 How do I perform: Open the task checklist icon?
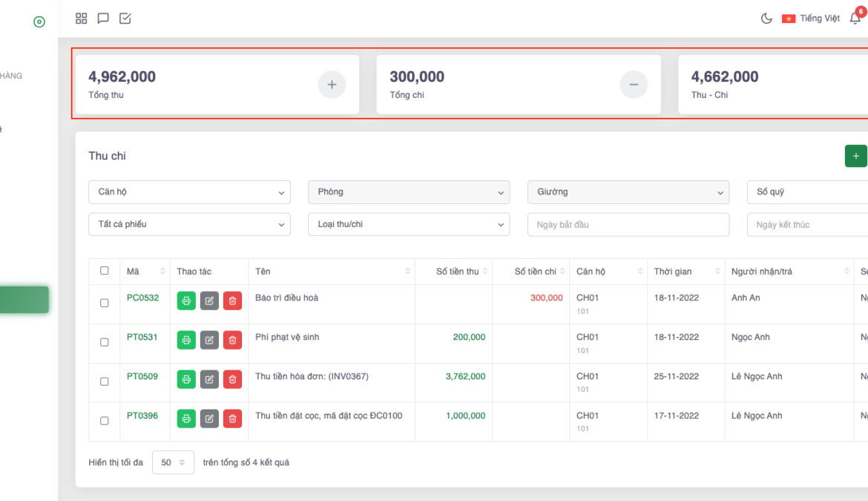[125, 19]
